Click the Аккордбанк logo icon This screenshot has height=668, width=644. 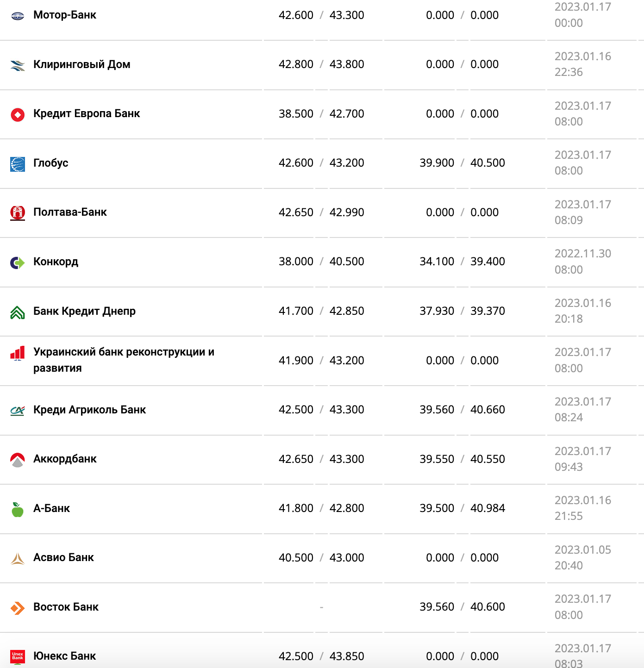pos(18,460)
